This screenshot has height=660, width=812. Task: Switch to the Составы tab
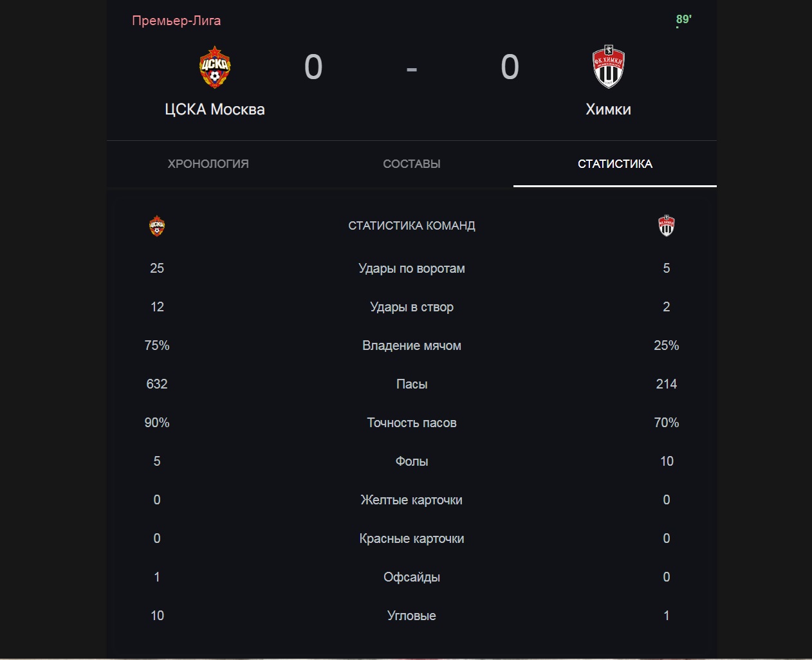tap(412, 164)
